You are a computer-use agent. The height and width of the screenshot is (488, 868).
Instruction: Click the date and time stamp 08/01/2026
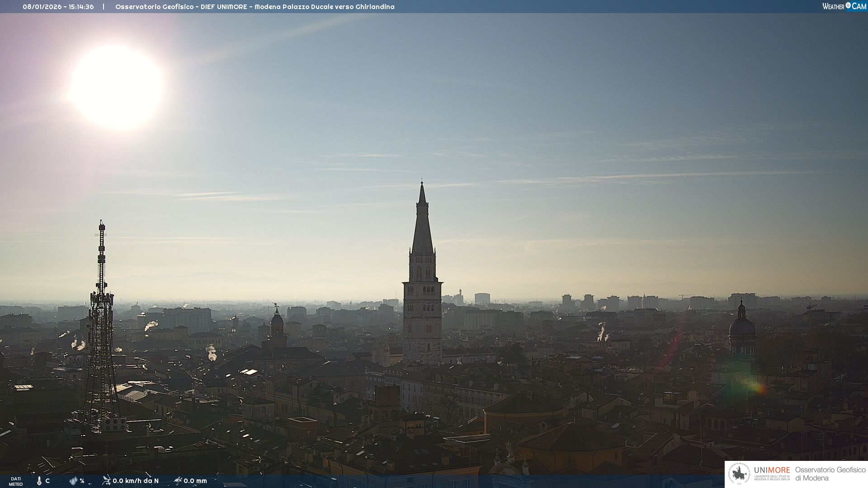click(x=58, y=7)
